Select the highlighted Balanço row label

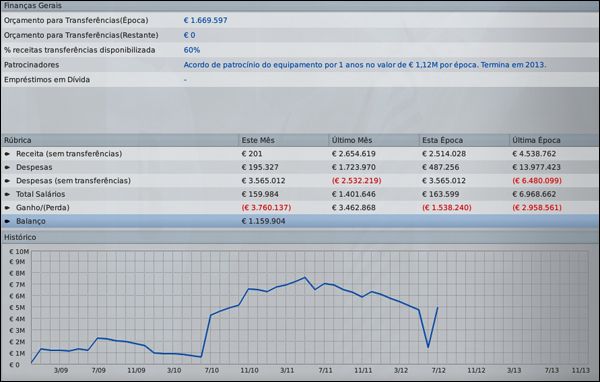click(31, 221)
